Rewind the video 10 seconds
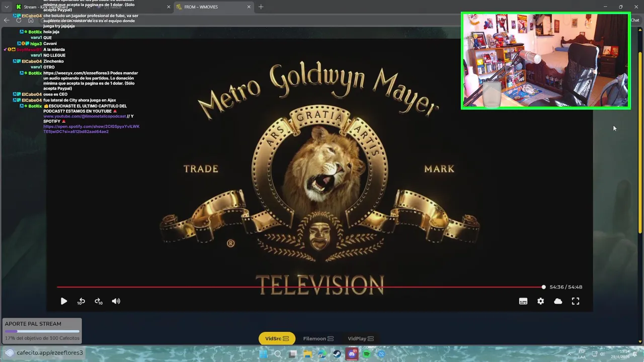The image size is (644, 362). pos(81,301)
